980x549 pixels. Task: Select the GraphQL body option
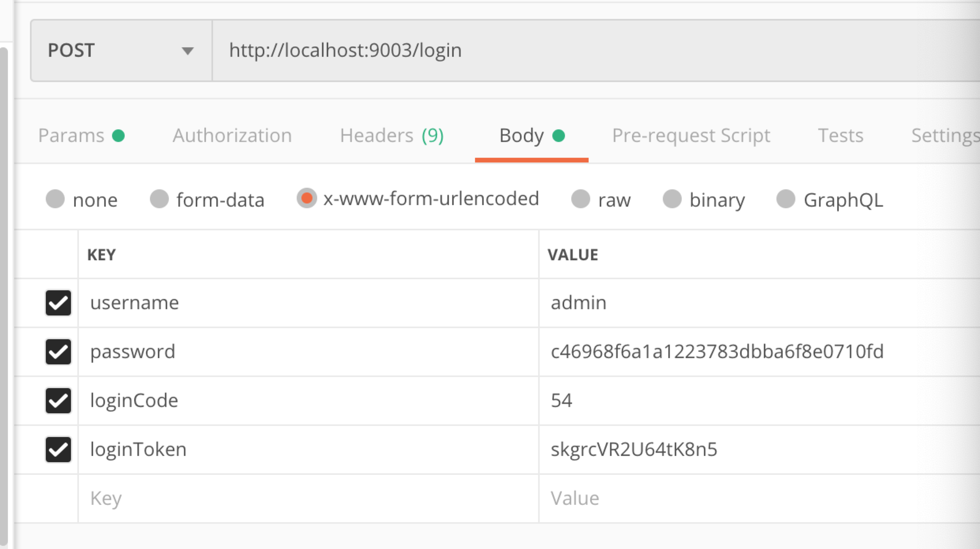click(x=785, y=199)
